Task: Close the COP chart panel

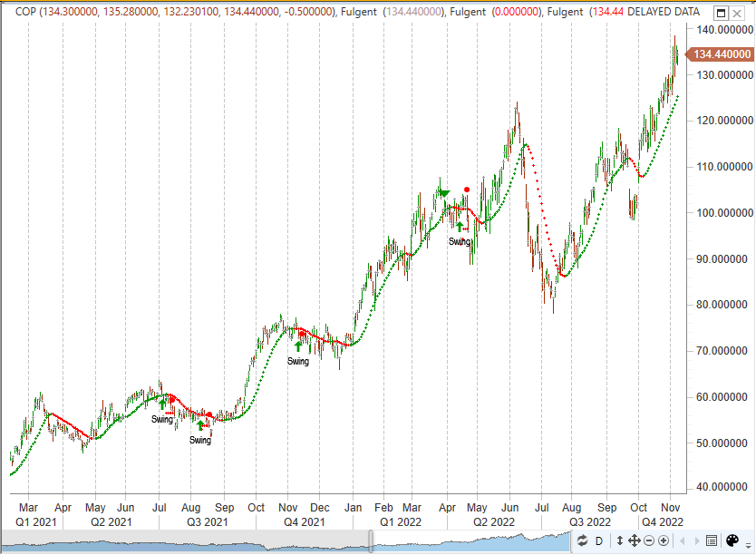Action: pyautogui.click(x=737, y=13)
